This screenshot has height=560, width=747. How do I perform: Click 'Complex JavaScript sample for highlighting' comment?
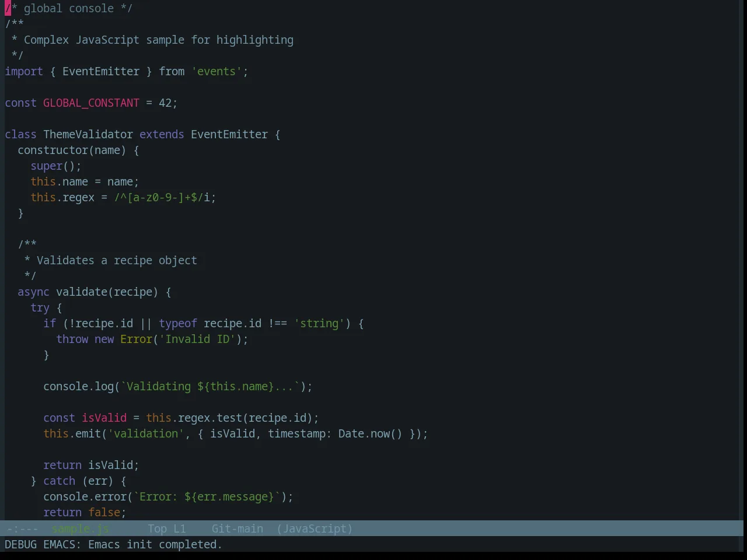pyautogui.click(x=159, y=40)
